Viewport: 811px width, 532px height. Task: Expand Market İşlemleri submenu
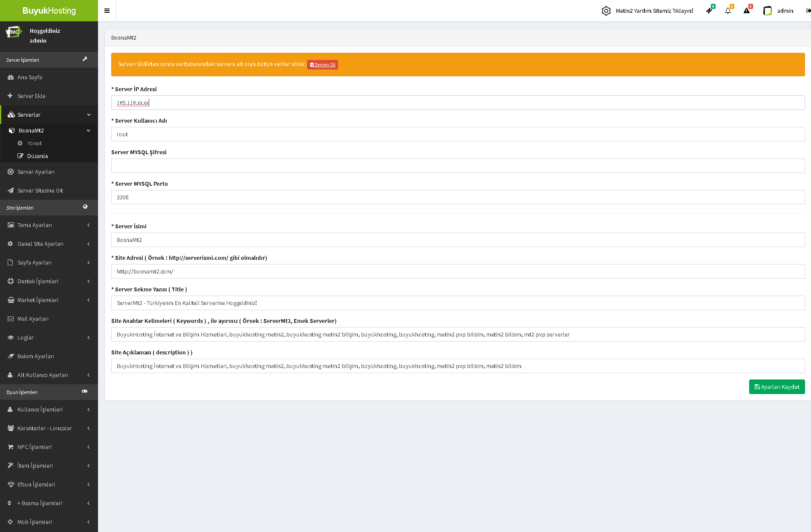coord(49,300)
